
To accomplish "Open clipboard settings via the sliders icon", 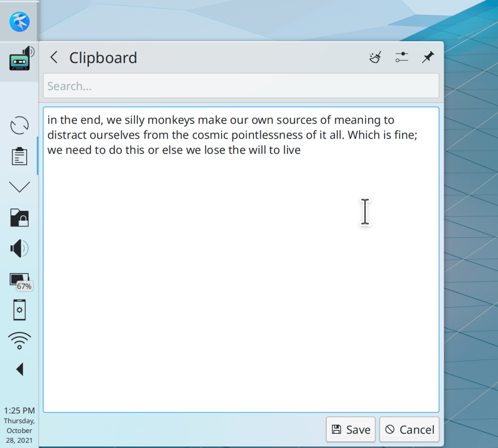I will 401,58.
